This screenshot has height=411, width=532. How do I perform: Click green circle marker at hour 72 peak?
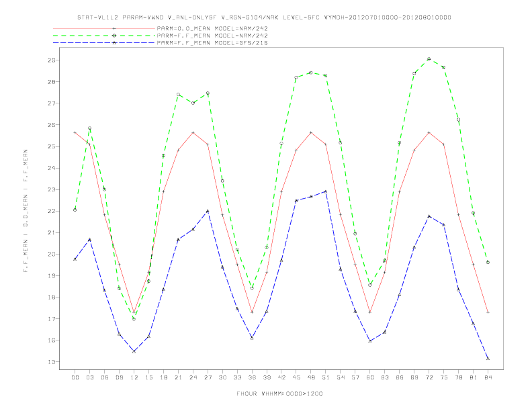click(x=429, y=59)
